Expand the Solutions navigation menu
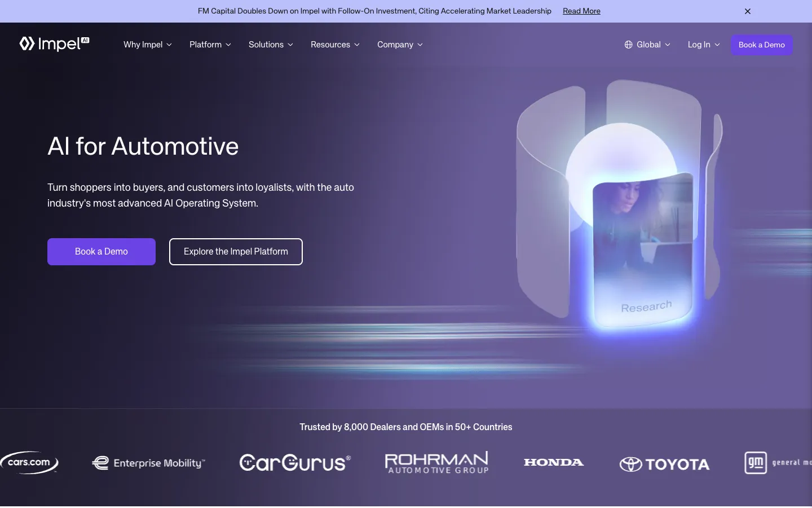Viewport: 812px width, 508px height. [x=271, y=45]
